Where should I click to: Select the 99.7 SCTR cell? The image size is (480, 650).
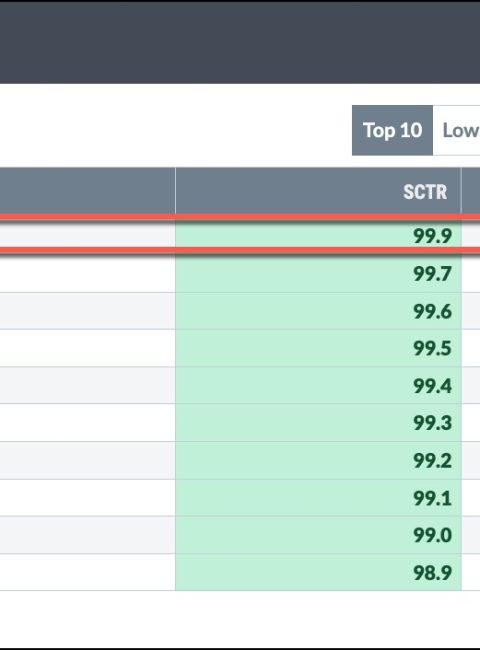(x=318, y=274)
